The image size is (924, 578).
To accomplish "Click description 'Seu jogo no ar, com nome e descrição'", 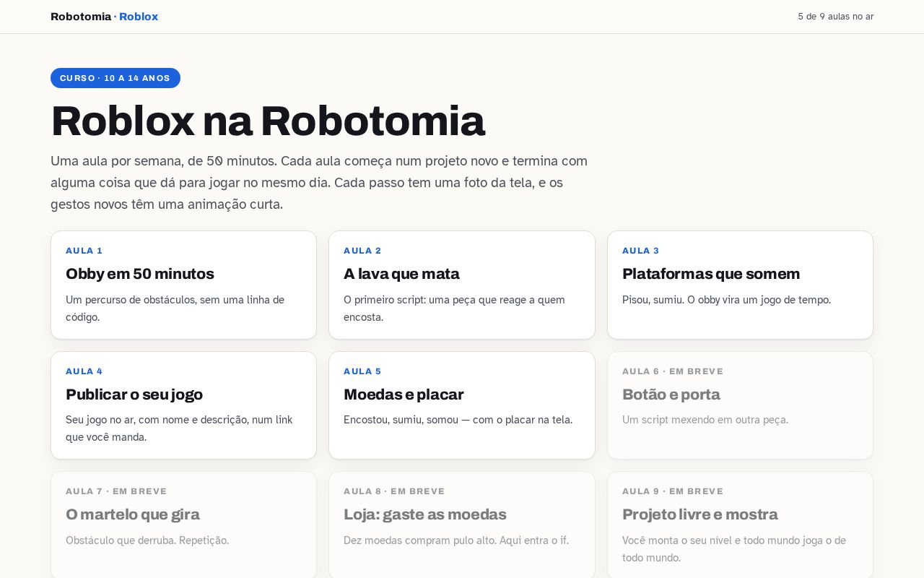I will pyautogui.click(x=179, y=428).
